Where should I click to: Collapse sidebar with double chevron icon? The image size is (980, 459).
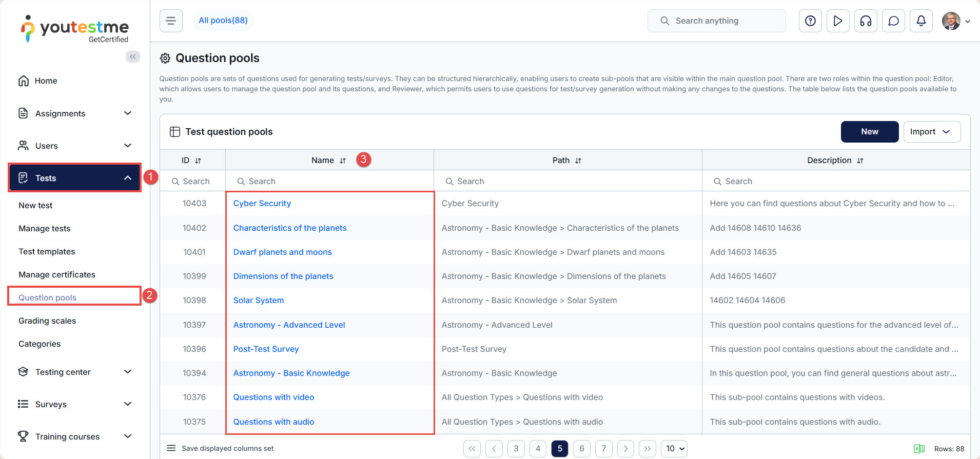[x=133, y=56]
